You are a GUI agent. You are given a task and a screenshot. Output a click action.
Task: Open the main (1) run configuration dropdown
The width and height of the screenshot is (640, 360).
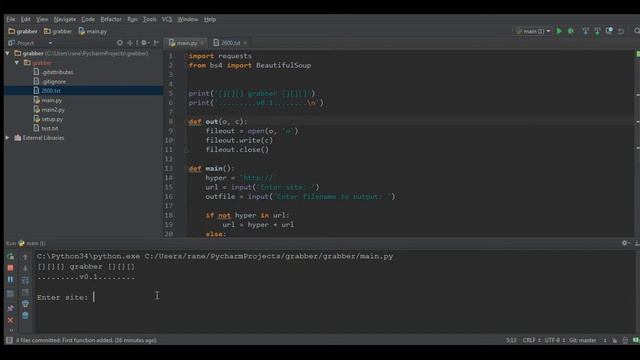point(533,31)
